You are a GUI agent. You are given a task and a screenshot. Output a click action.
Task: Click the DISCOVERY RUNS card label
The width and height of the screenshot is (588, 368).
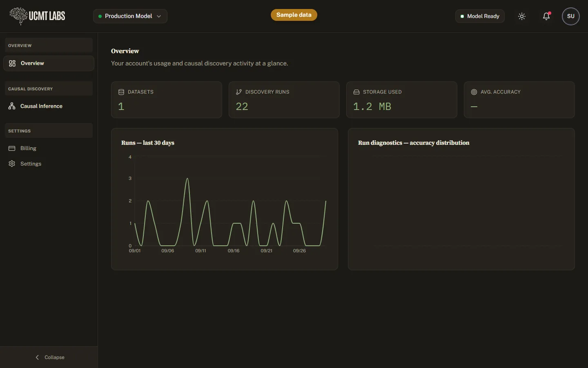coord(267,92)
